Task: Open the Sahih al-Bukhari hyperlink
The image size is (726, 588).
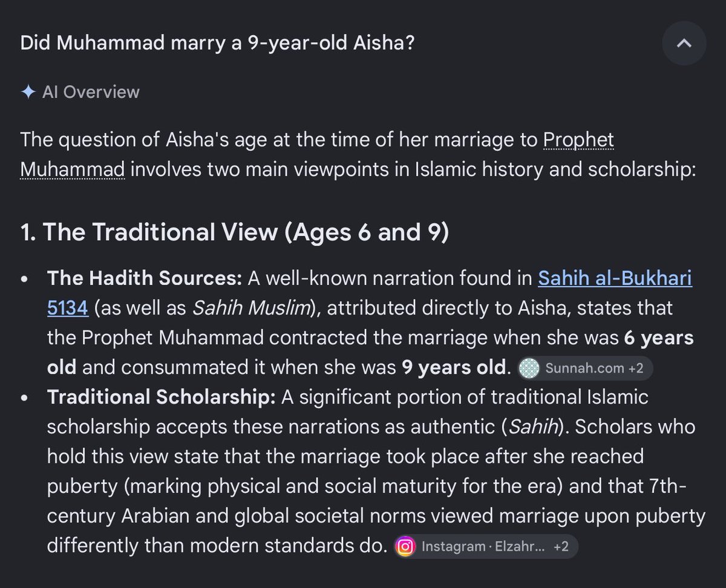Action: (x=615, y=278)
